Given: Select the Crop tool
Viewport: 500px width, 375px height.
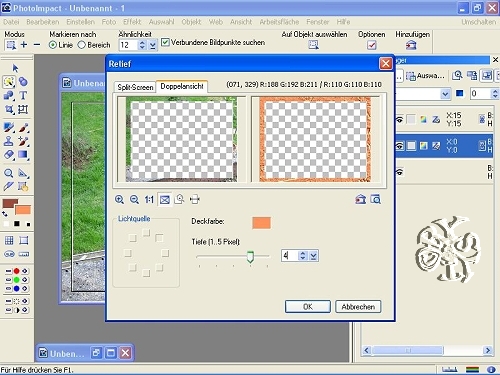Looking at the screenshot, I should click(9, 109).
